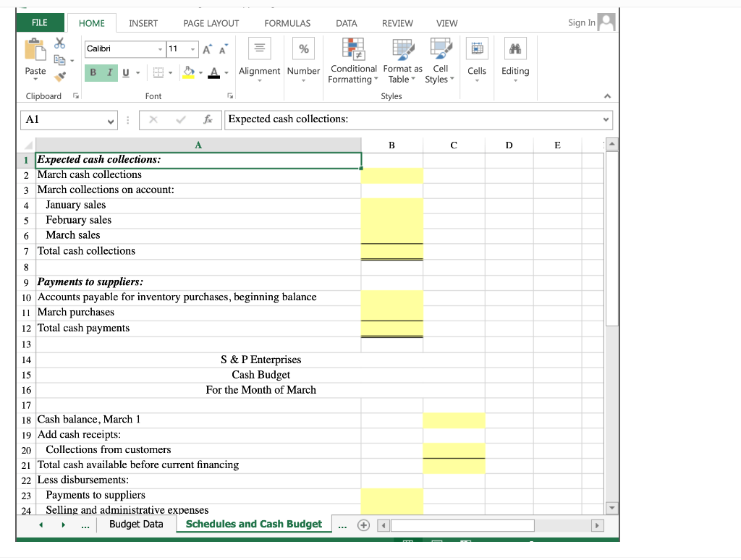Collapse the ribbon using the chevron

608,95
